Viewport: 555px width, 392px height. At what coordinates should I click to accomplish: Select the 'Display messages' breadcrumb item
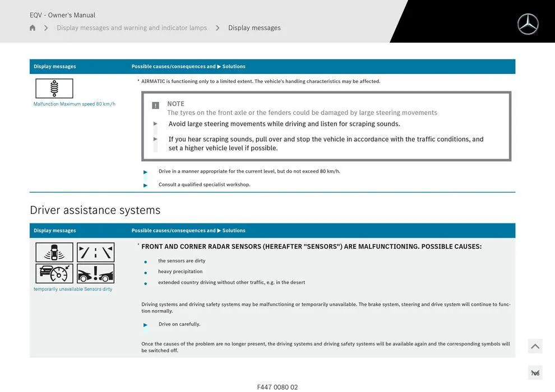(x=254, y=27)
